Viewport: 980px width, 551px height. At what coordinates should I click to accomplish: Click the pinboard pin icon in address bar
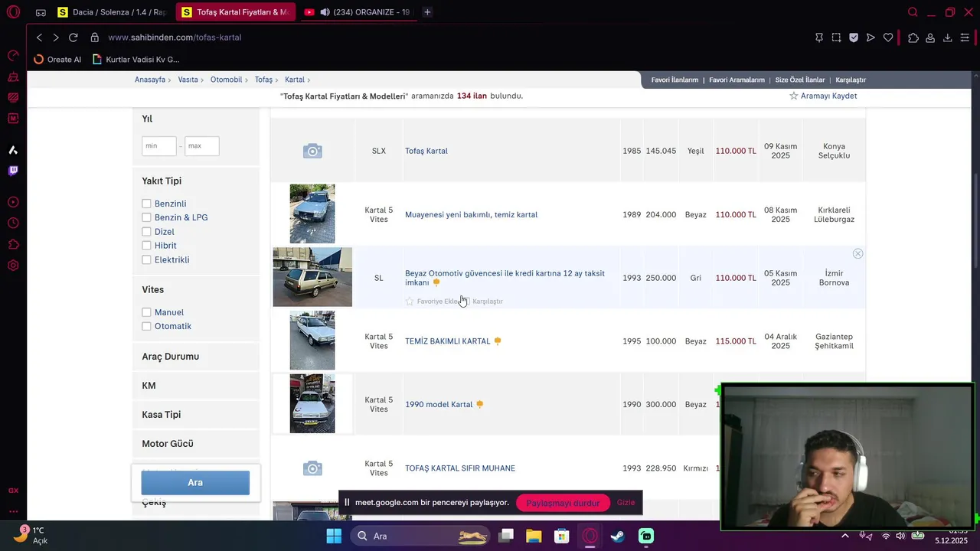(819, 37)
